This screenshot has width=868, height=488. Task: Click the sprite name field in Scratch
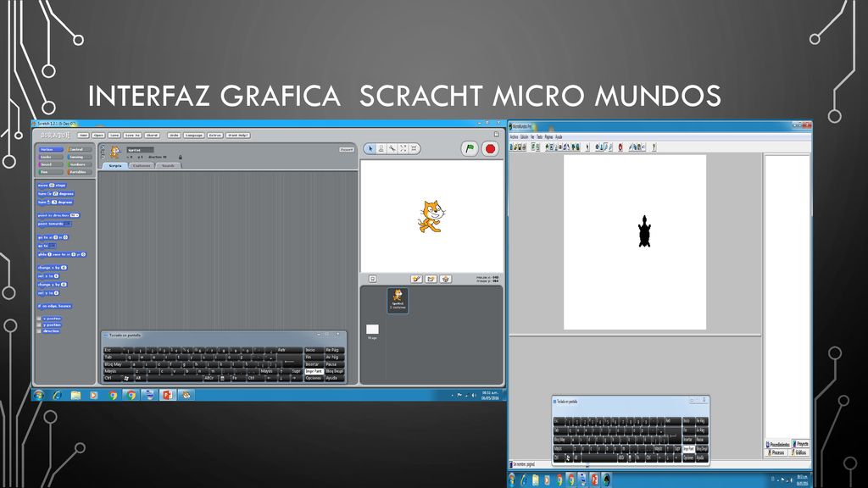(x=140, y=149)
